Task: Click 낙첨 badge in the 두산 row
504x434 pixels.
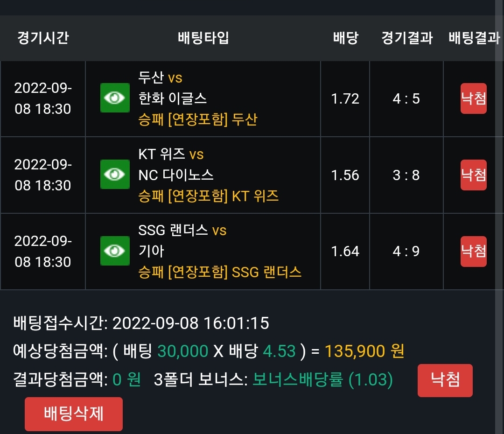Action: (474, 98)
